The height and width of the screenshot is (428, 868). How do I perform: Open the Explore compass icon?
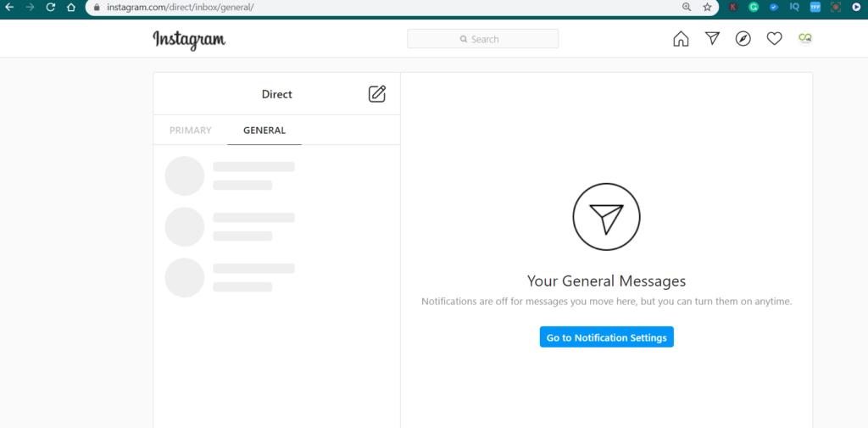(743, 39)
